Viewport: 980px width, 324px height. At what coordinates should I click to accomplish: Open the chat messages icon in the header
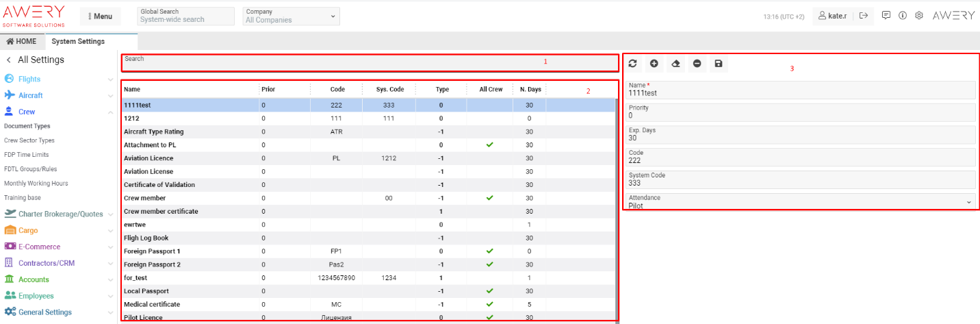coord(886,15)
